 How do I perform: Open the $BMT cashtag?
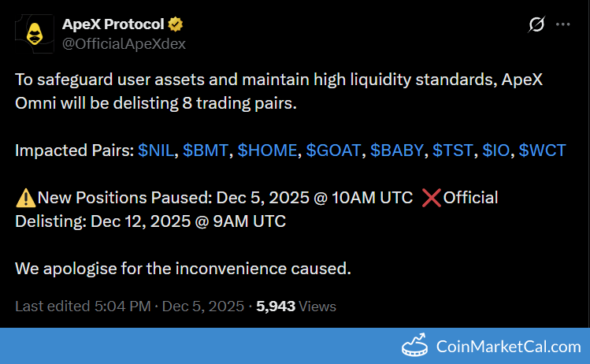206,150
